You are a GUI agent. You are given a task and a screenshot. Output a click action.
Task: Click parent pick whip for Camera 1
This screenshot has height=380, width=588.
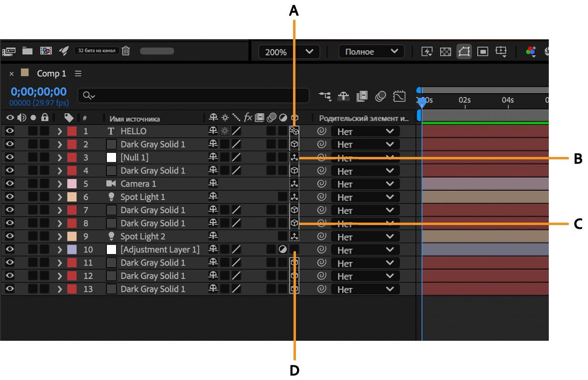(321, 184)
